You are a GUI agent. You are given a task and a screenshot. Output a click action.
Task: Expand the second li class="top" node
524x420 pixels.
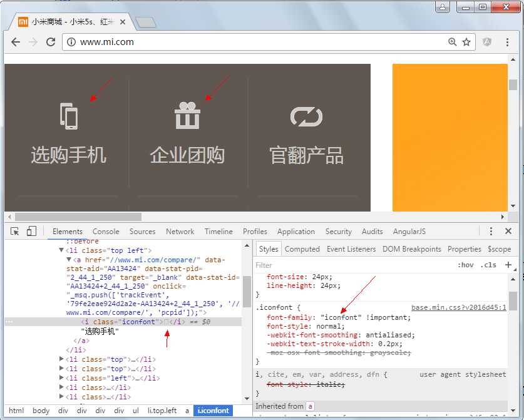(61, 368)
